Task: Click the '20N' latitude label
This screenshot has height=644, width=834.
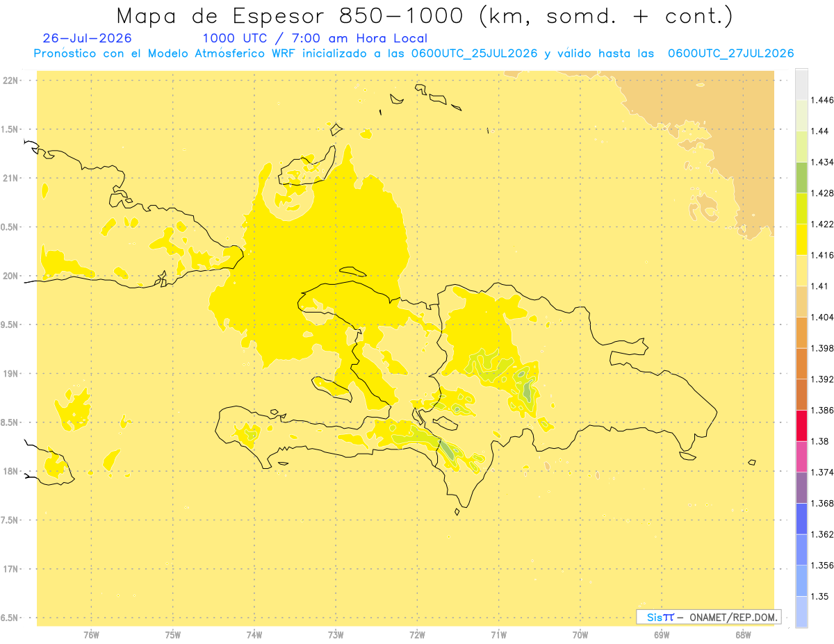Action: 12,276
